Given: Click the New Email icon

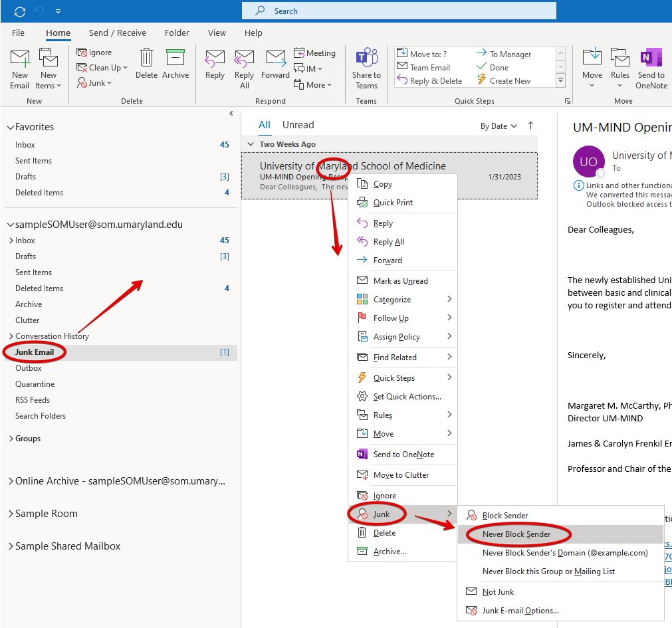Looking at the screenshot, I should coord(20,61).
